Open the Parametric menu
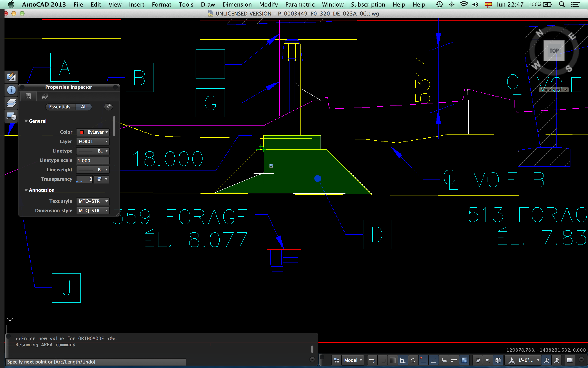588x368 pixels. click(x=300, y=4)
